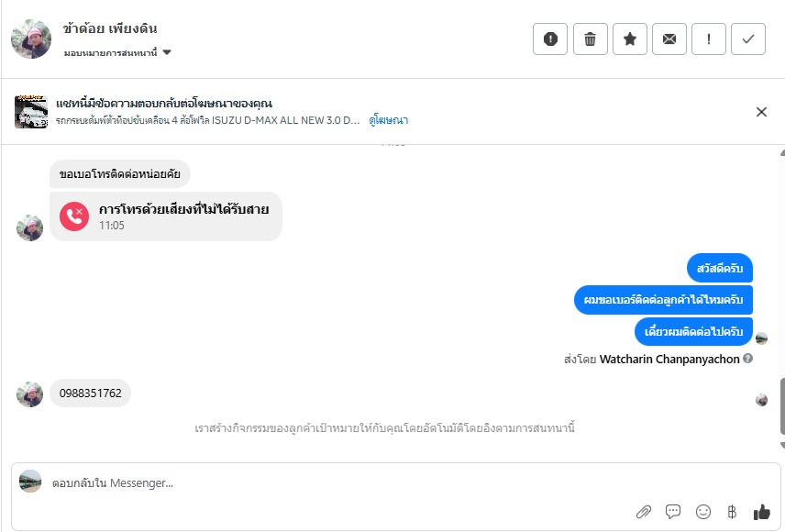Click the missed voice call message
The width and height of the screenshot is (785, 532).
(x=166, y=216)
